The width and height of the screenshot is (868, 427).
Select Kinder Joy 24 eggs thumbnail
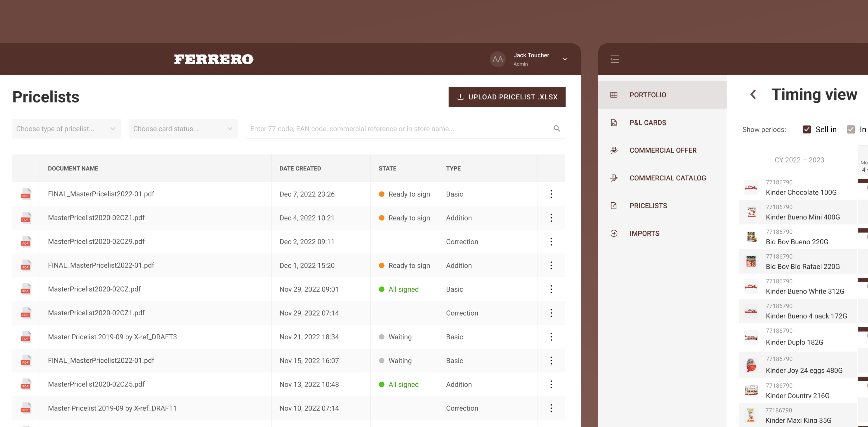pyautogui.click(x=751, y=365)
